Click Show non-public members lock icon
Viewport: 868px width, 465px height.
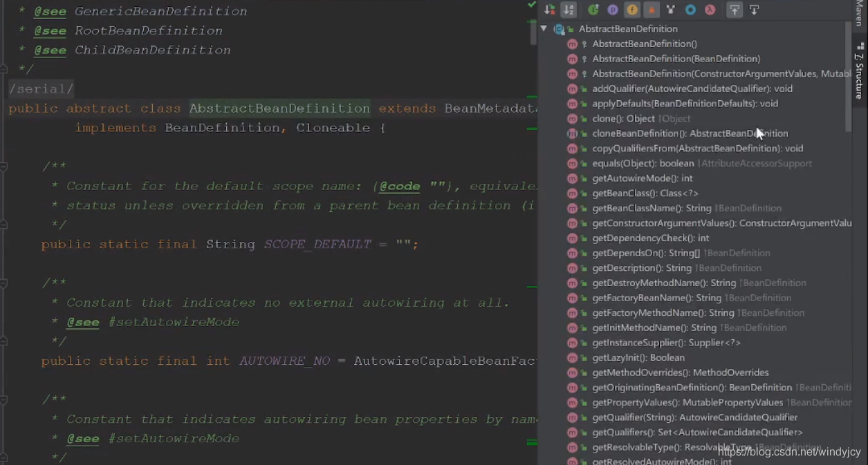tap(652, 10)
